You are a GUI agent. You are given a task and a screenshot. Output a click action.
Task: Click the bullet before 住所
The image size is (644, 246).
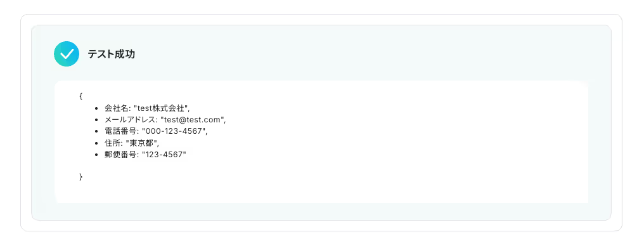[96, 144]
